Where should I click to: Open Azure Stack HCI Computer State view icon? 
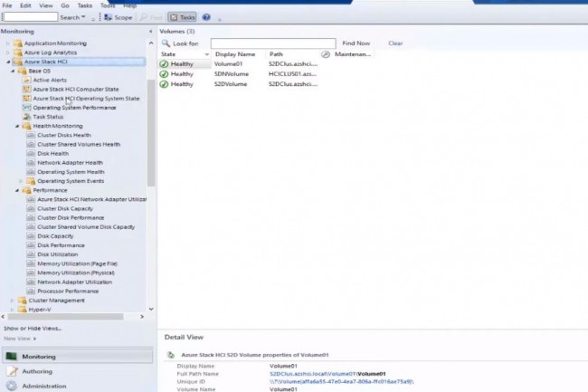coord(26,90)
